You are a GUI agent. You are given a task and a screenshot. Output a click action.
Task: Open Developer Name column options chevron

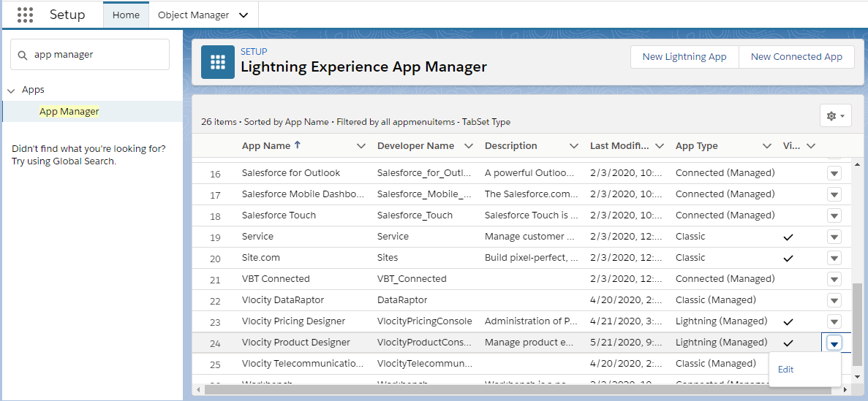[468, 147]
